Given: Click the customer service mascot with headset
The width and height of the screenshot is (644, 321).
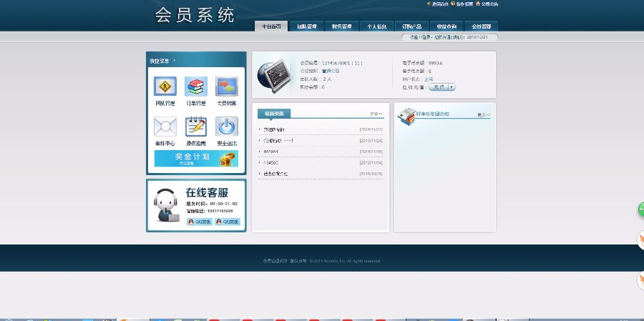Looking at the screenshot, I should coord(166,205).
